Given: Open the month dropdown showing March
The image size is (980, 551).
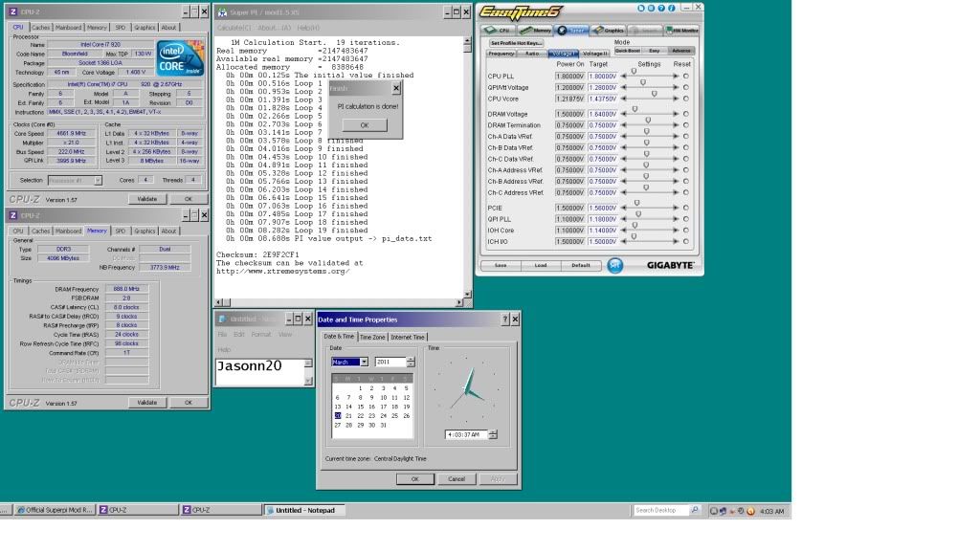Looking at the screenshot, I should (x=364, y=363).
